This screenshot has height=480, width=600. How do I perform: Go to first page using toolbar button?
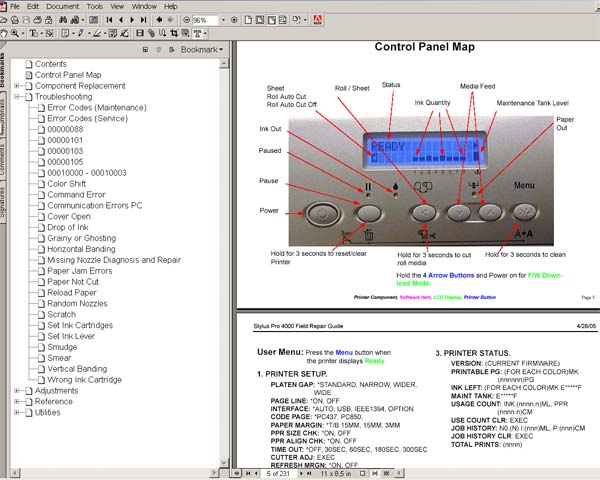(x=109, y=20)
